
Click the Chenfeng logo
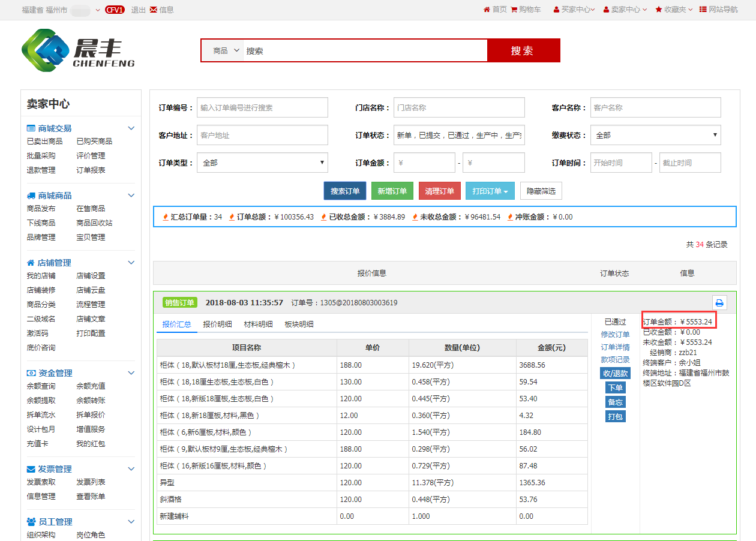[78, 50]
